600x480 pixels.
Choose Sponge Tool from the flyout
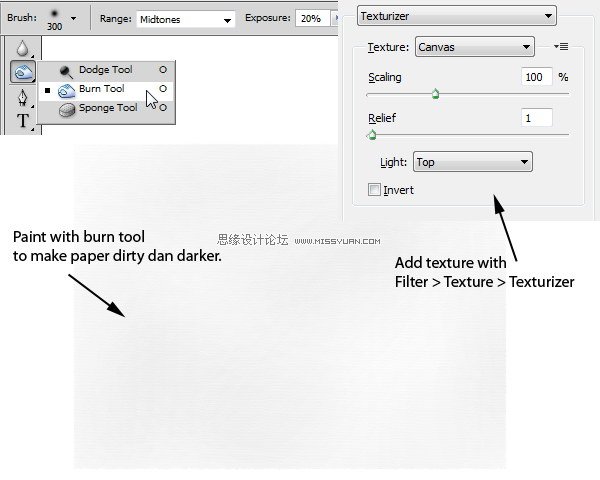point(106,108)
